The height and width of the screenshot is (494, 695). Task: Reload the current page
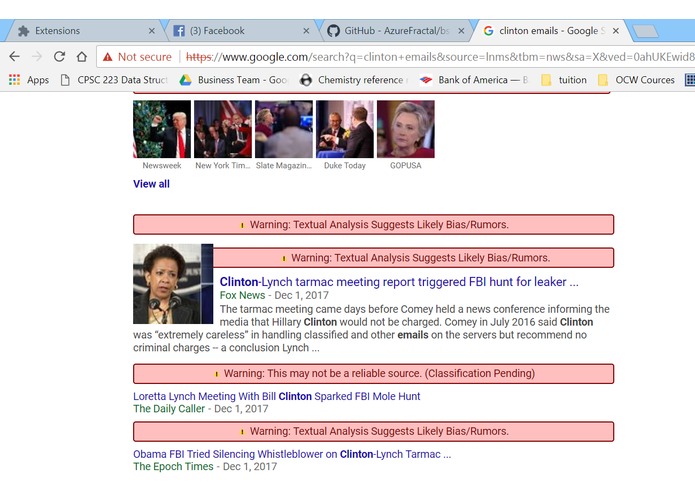pos(59,57)
